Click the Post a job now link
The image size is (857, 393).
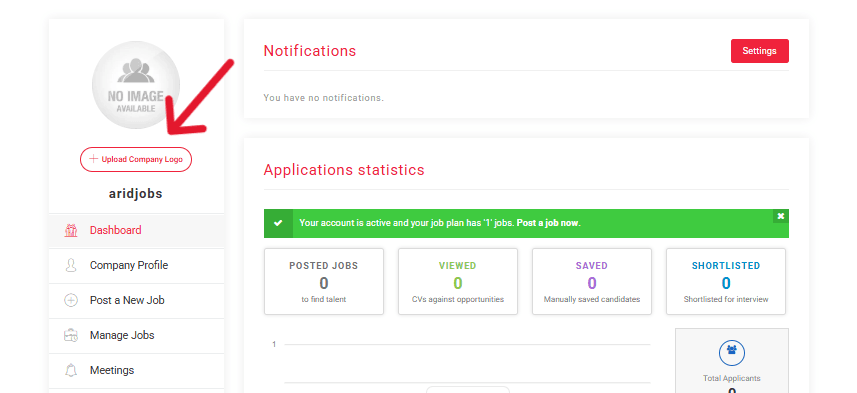coord(548,223)
